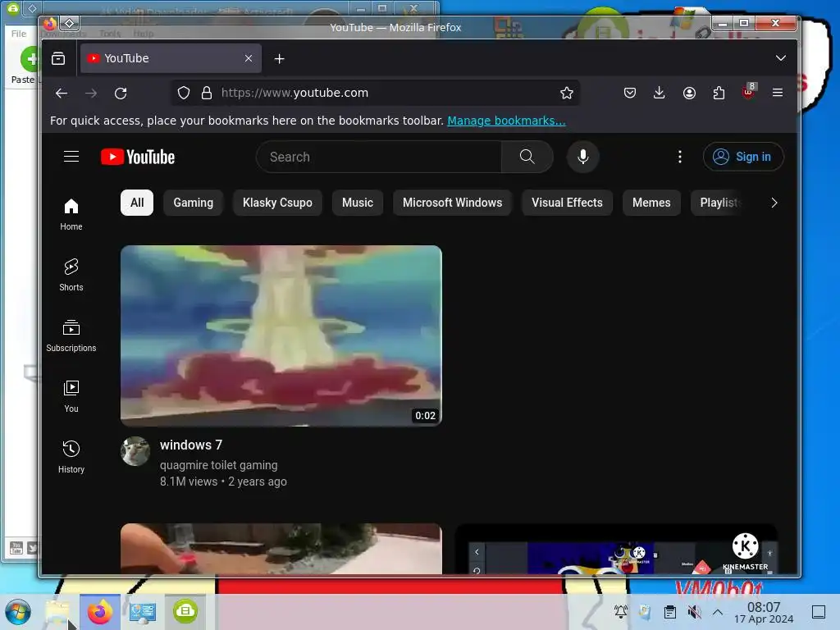Select the All filter chip
840x630 pixels.
[137, 203]
